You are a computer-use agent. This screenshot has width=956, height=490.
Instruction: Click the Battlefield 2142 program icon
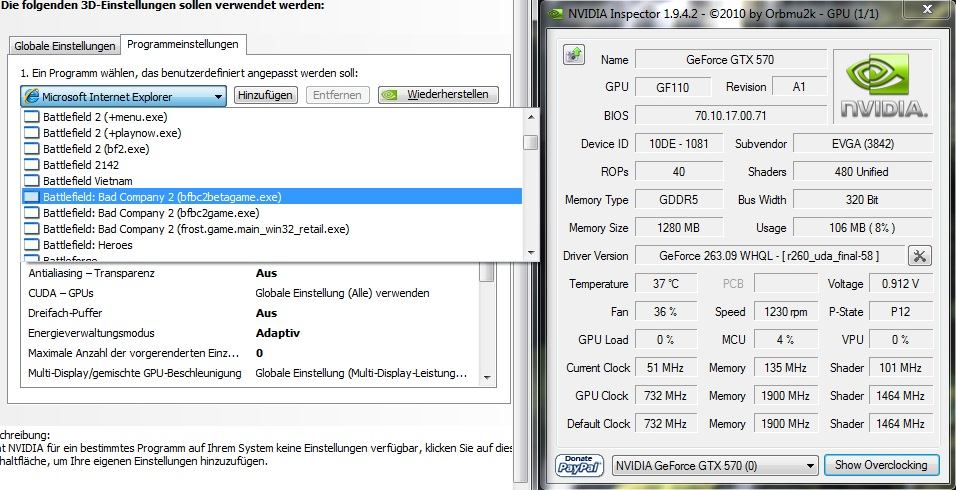point(31,165)
